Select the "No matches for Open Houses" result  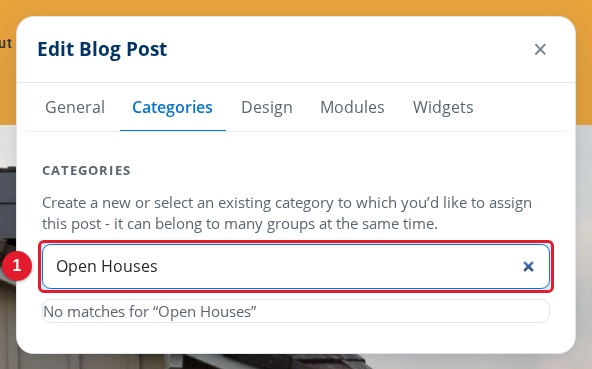click(x=296, y=312)
